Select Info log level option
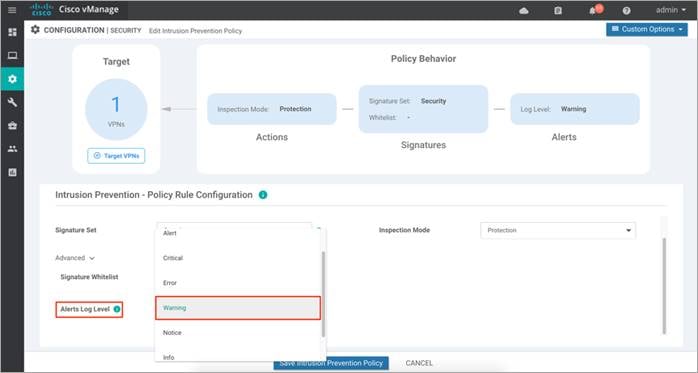 [237, 357]
